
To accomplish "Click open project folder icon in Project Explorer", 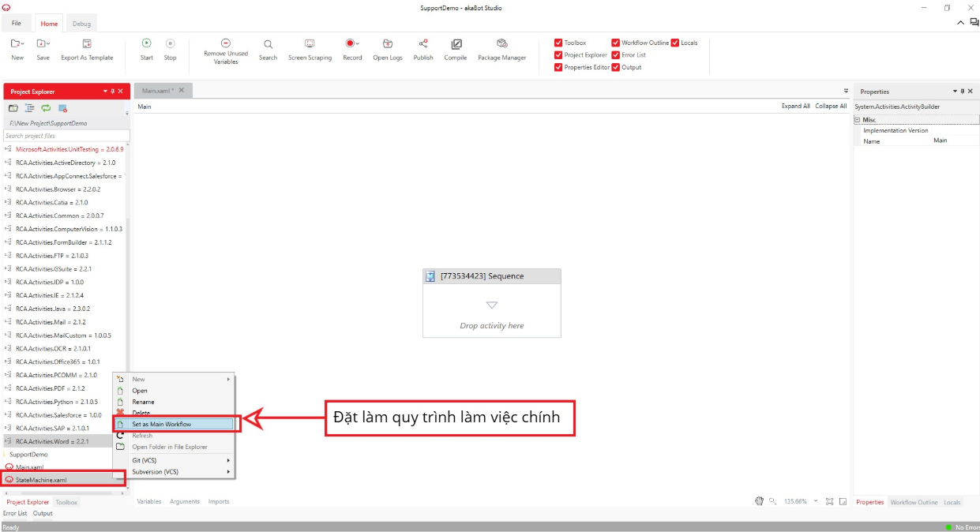I will click(x=13, y=108).
